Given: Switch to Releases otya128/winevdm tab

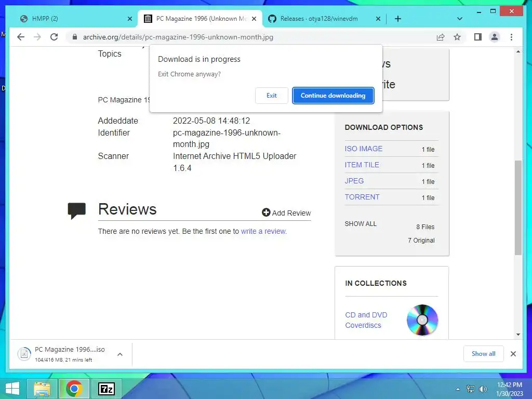Looking at the screenshot, I should point(324,19).
